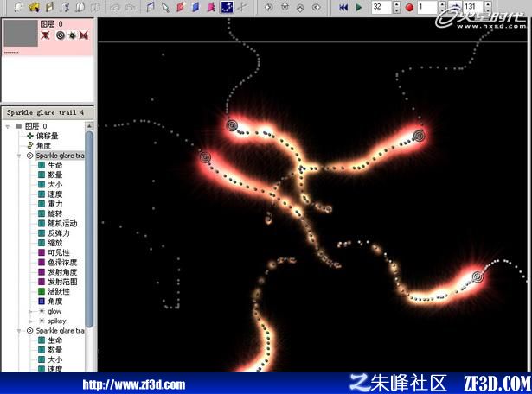Click the up-pointing arrow navigation button
532x394 pixels.
click(x=300, y=7)
